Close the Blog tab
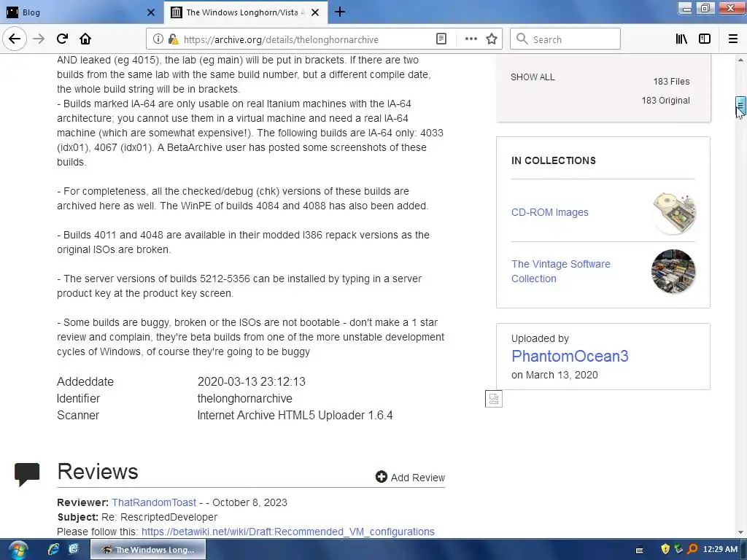747x560 pixels. pos(150,12)
